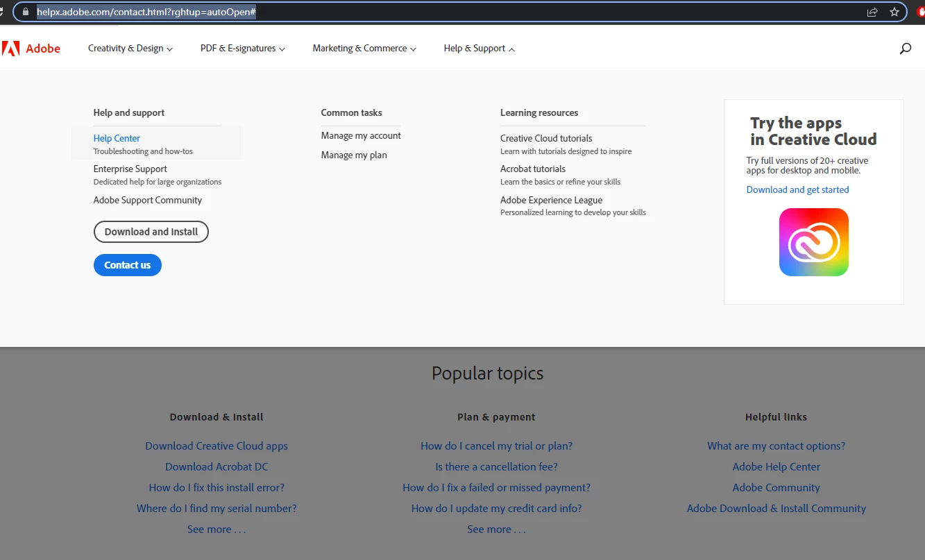Viewport: 925px width, 560px height.
Task: Click the Help and support heading
Action: tap(129, 112)
